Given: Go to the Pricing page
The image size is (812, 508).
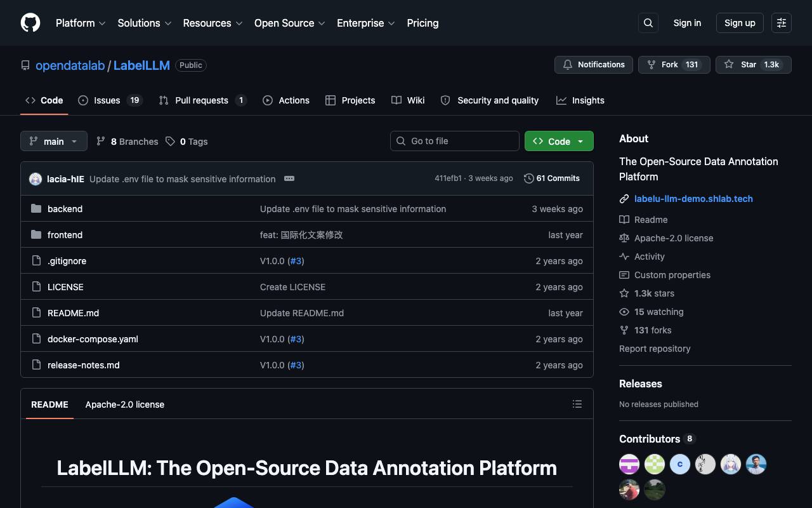Looking at the screenshot, I should pos(422,23).
